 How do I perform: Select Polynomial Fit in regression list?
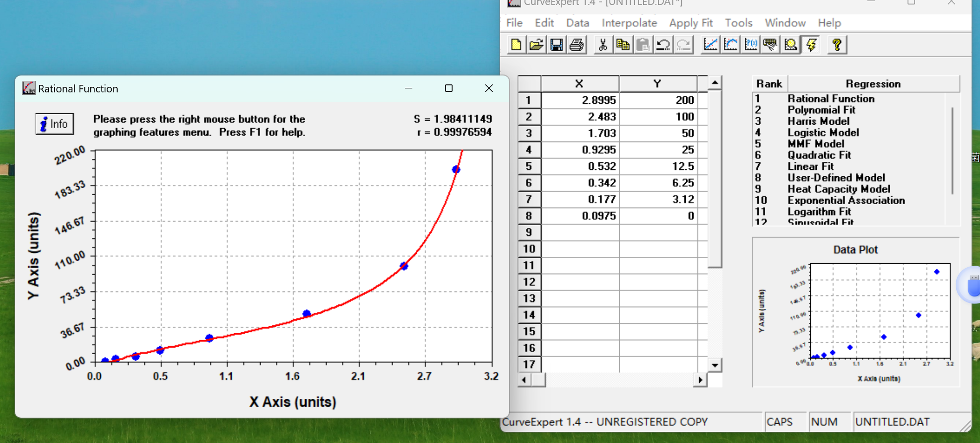(821, 110)
